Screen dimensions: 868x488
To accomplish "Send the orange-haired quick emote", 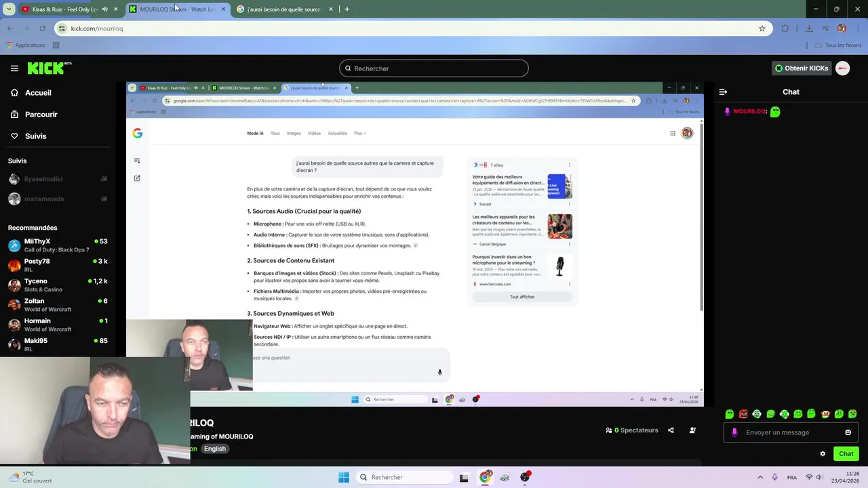I will (x=825, y=414).
